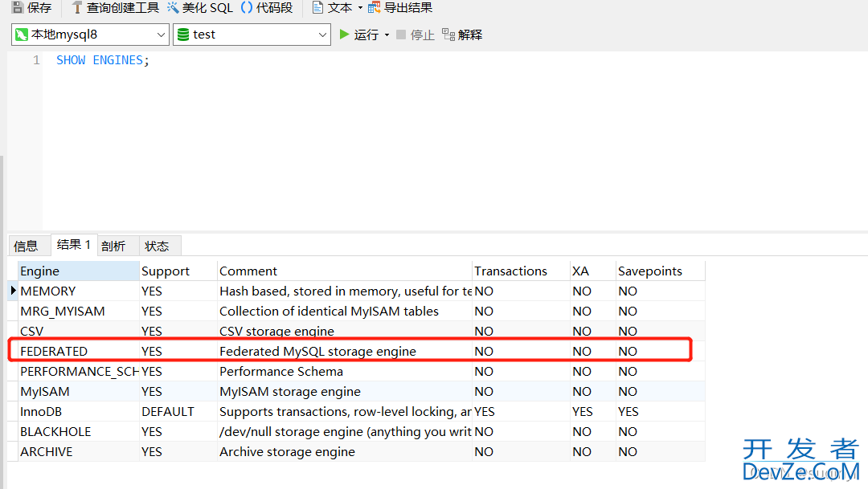The height and width of the screenshot is (489, 868).
Task: Click the XA column header
Action: pos(593,271)
